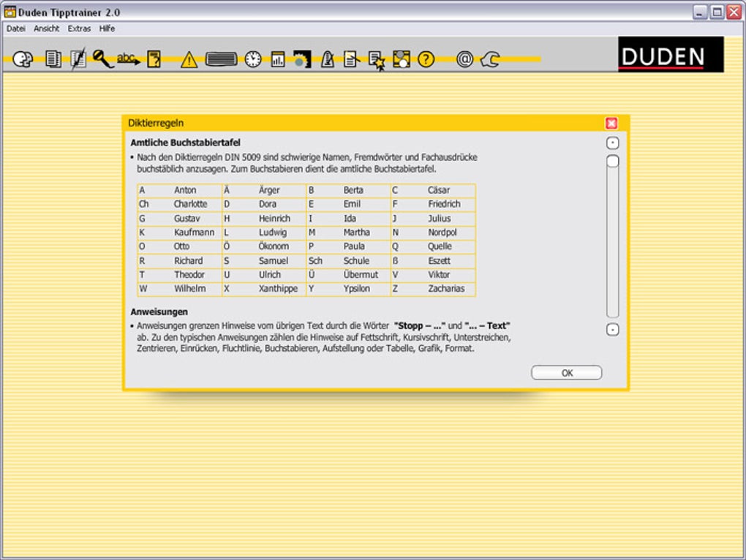Click table cell 'Gustav'
746x560 pixels.
coord(186,219)
